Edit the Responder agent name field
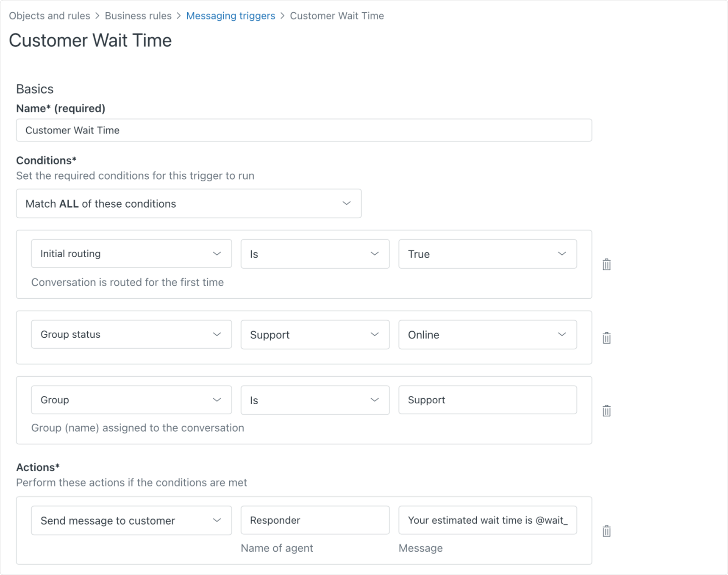 pos(315,520)
